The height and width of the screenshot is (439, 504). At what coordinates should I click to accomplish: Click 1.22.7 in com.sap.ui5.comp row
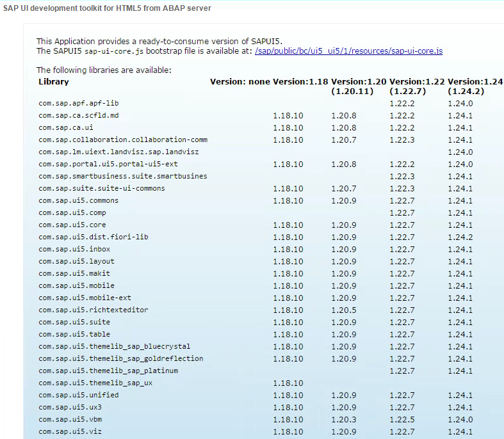[x=402, y=213]
